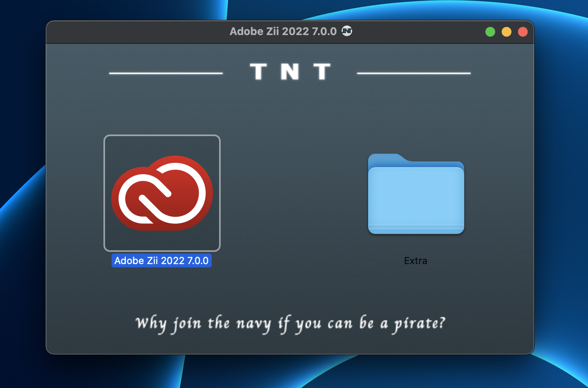Minimize the window with the yellow button
Viewport: 588px width, 388px height.
507,32
